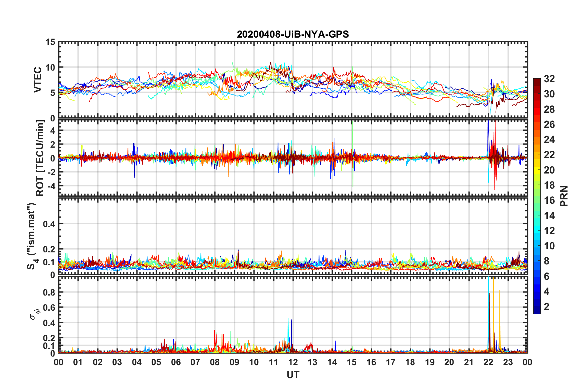Click the light green ROT spike at 15 UT
This screenshot has height=392, width=586.
pyautogui.click(x=352, y=154)
